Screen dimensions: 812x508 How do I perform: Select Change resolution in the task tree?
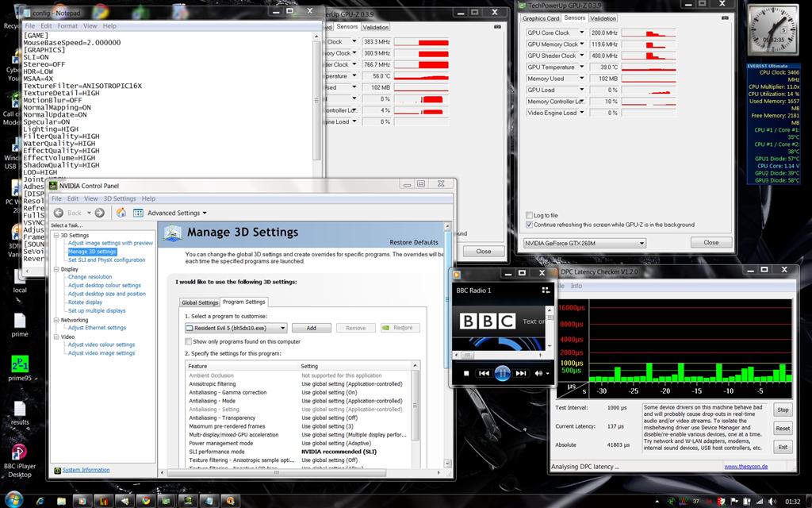click(x=90, y=277)
